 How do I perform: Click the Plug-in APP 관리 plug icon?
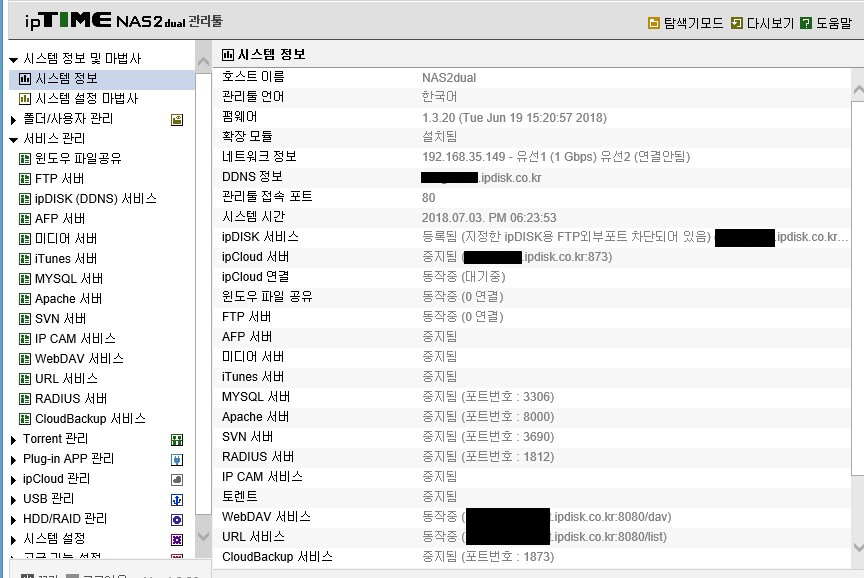tap(177, 460)
